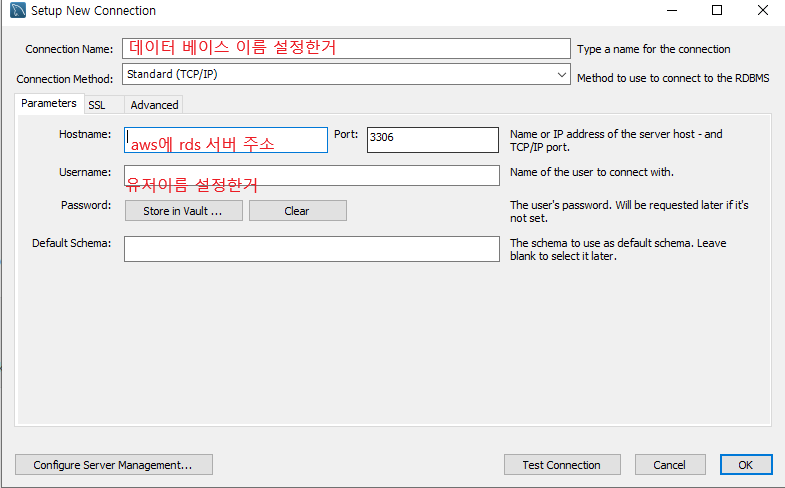785x488 pixels.
Task: Click the Store in Vault button
Action: [x=184, y=211]
